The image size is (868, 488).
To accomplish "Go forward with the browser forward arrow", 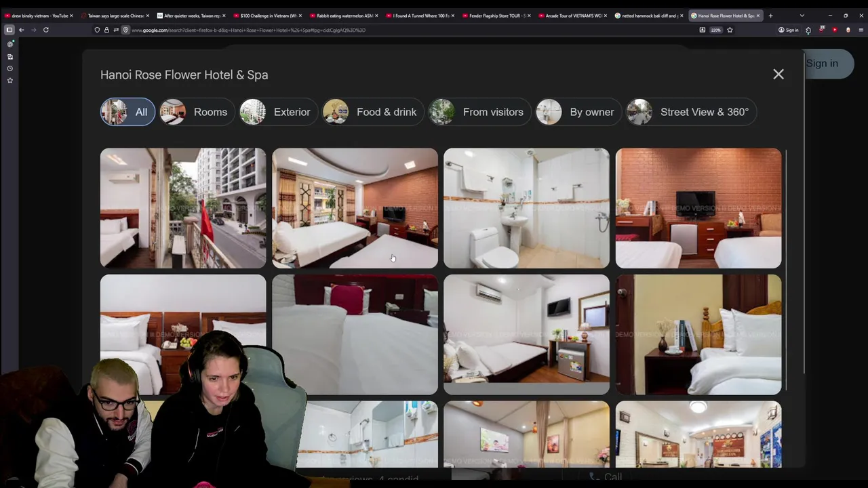I will 33,30.
